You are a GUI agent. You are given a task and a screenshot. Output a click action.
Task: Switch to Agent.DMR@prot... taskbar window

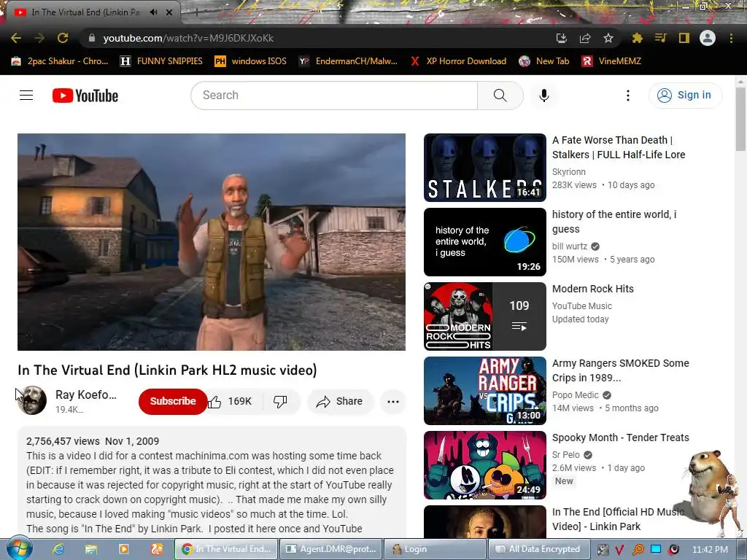[x=330, y=549]
